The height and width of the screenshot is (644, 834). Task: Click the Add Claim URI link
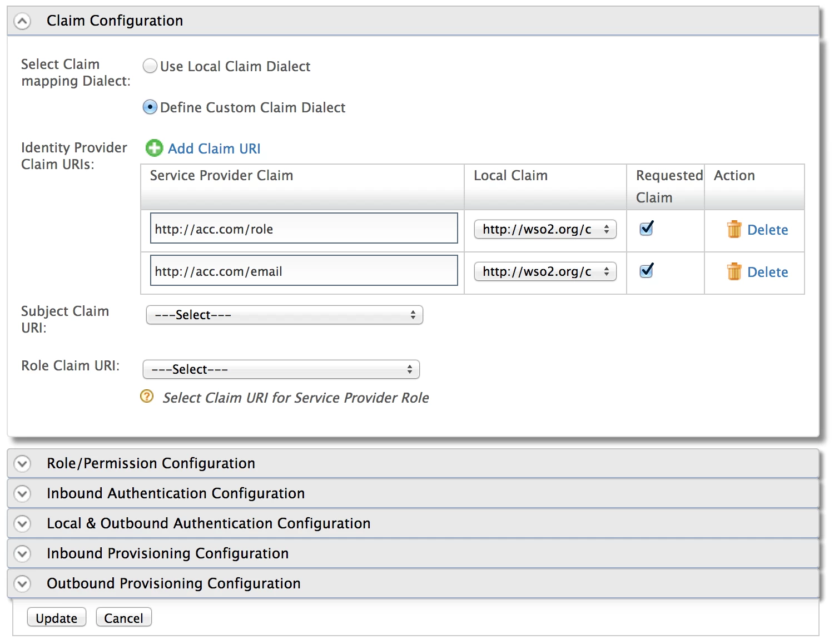[x=214, y=148]
